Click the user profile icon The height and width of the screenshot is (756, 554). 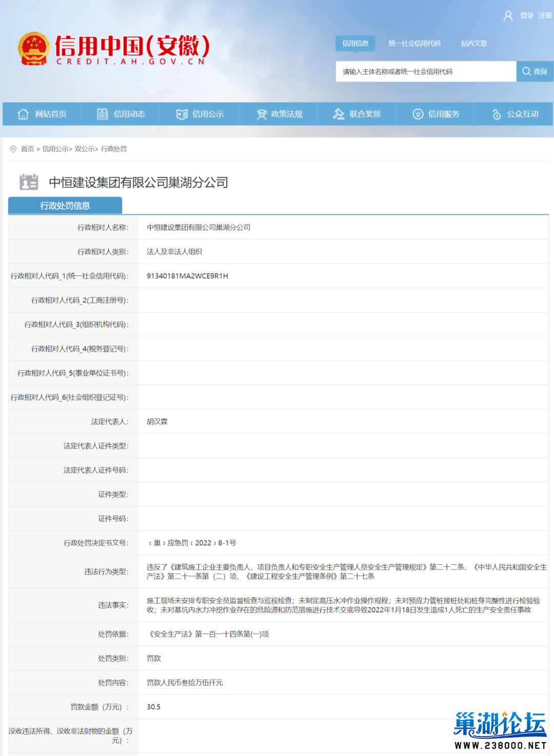(x=508, y=16)
